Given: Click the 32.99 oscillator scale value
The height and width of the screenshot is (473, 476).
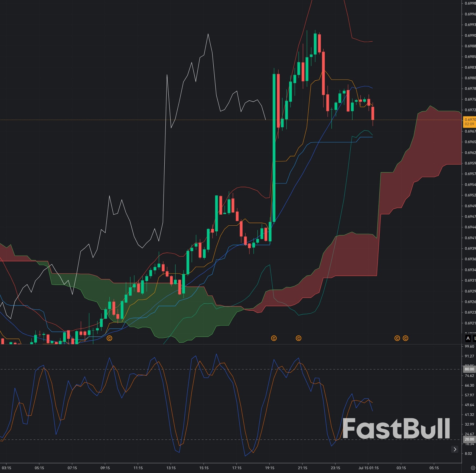Looking at the screenshot, I should (x=470, y=424).
